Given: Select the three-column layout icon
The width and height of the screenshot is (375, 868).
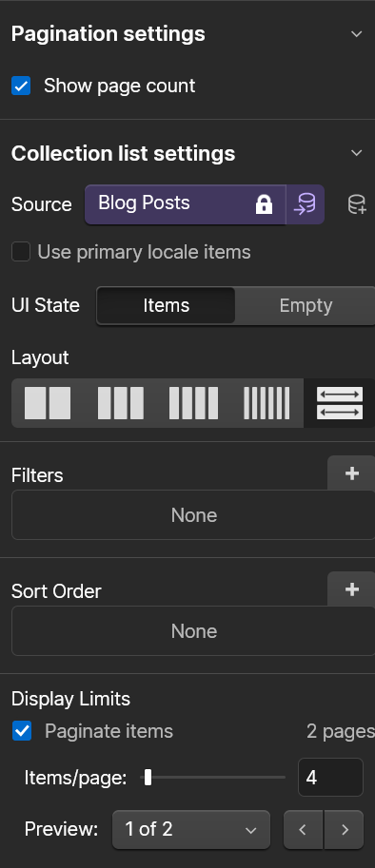Looking at the screenshot, I should [x=121, y=403].
